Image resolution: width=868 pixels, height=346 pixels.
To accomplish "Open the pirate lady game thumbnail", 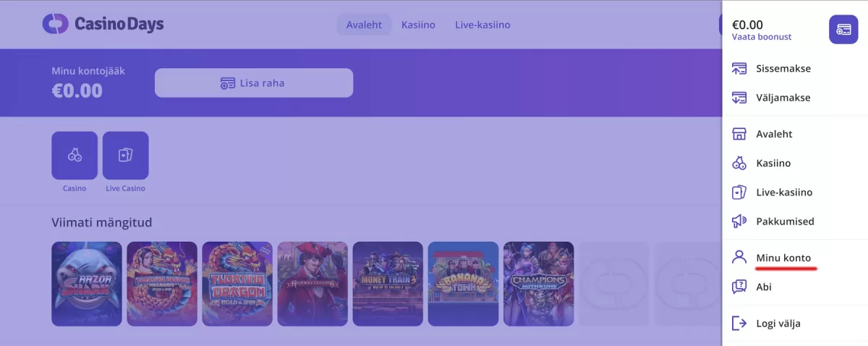I will point(312,284).
